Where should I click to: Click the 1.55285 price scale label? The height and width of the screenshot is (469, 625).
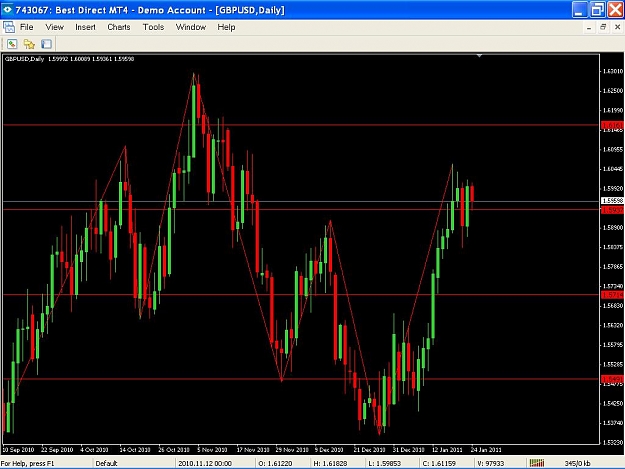(x=612, y=364)
